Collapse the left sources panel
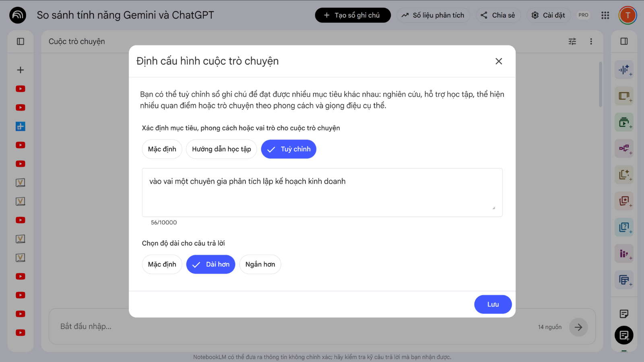 pos(21,41)
